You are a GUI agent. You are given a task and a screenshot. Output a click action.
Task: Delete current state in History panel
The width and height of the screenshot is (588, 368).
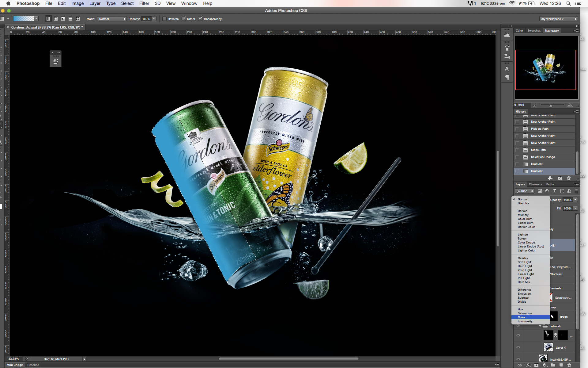(x=569, y=178)
